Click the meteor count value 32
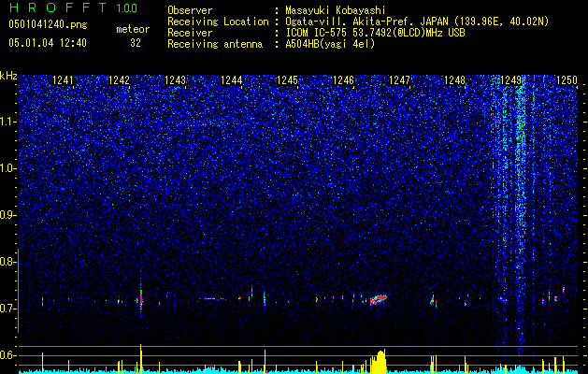 click(x=136, y=43)
